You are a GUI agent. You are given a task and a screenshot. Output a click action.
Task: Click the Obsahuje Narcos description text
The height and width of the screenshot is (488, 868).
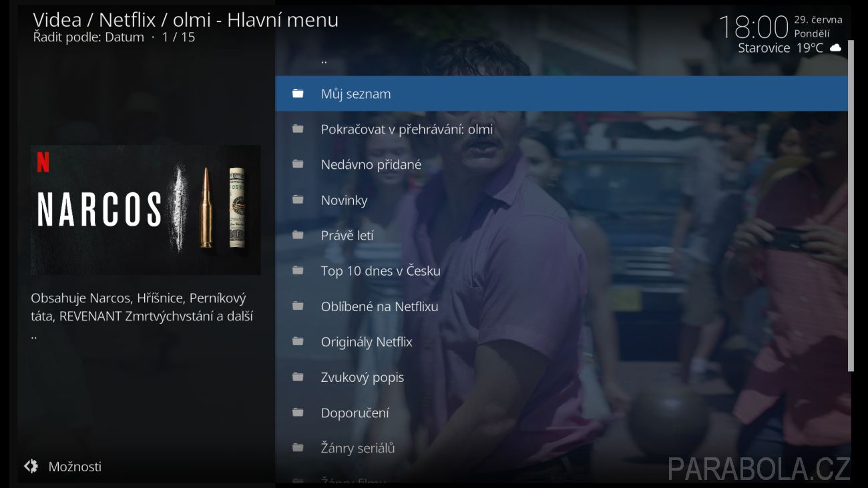(142, 316)
